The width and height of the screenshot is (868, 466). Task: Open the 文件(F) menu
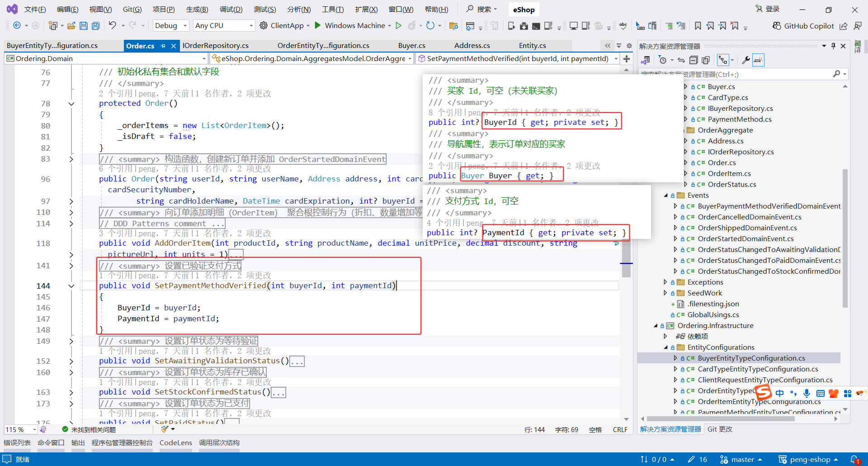(35, 10)
